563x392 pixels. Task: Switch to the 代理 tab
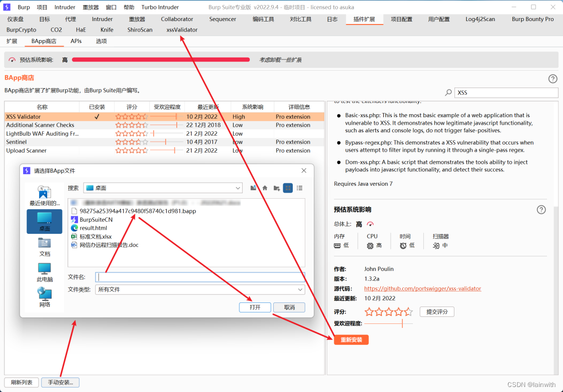[71, 20]
